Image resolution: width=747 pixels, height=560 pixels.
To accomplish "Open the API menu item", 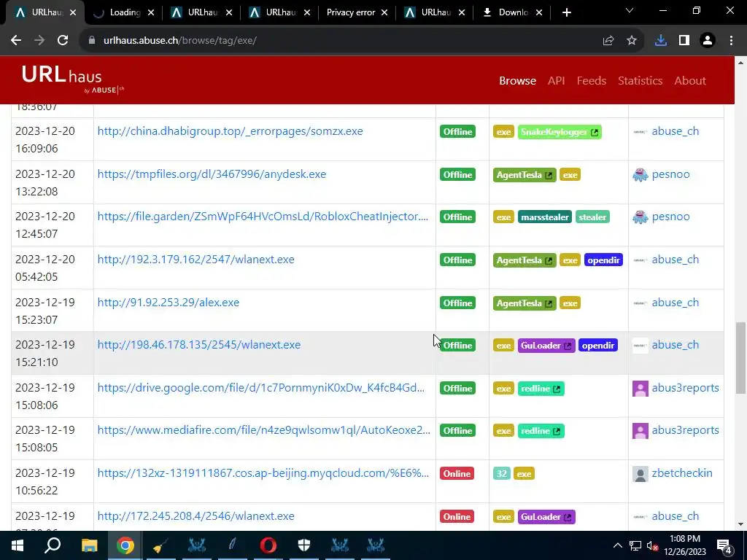I will [556, 80].
